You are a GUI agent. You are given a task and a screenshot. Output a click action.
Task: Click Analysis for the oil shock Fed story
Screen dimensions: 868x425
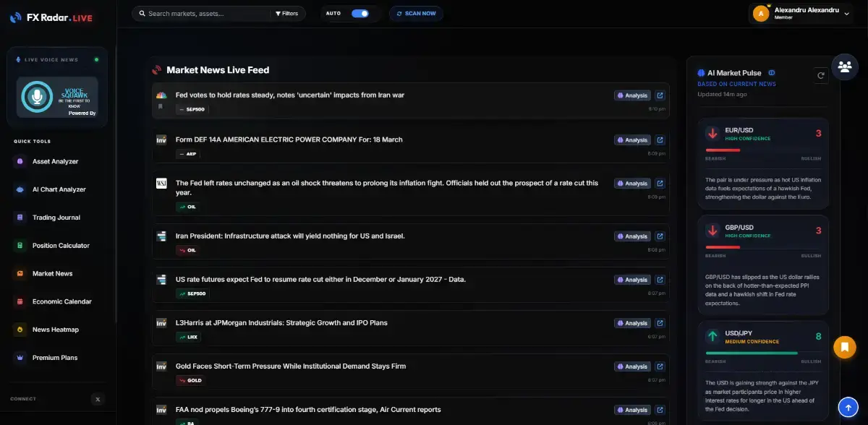pos(632,184)
